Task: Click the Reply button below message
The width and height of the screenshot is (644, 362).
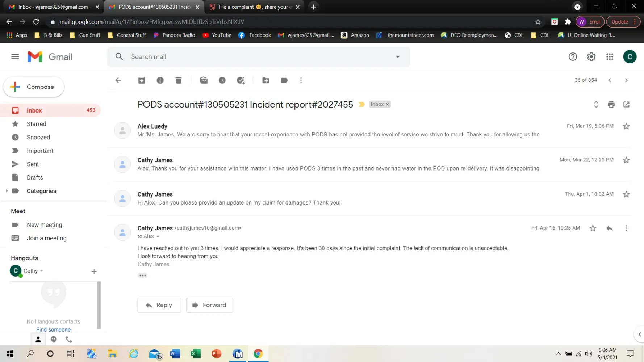Action: [x=159, y=305]
